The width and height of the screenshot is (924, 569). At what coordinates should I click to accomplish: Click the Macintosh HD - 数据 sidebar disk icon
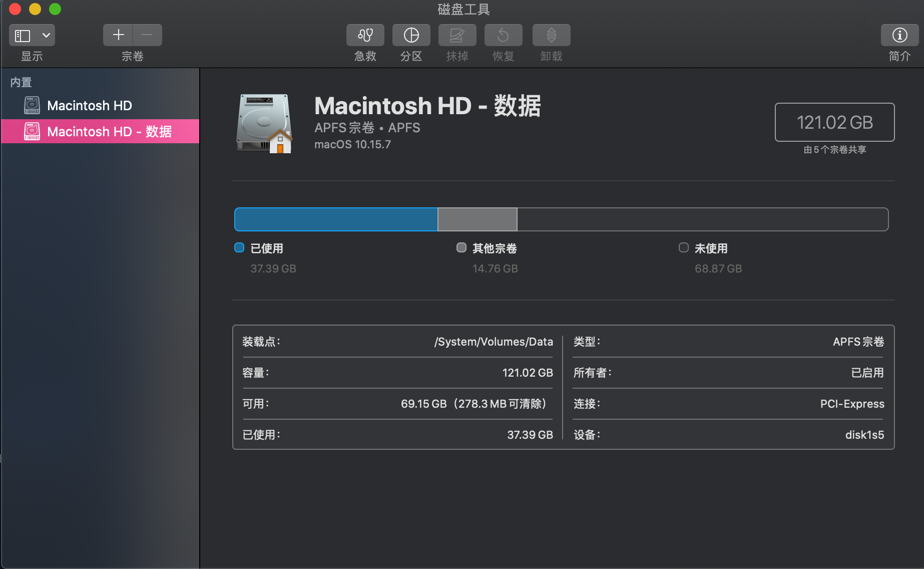click(32, 131)
